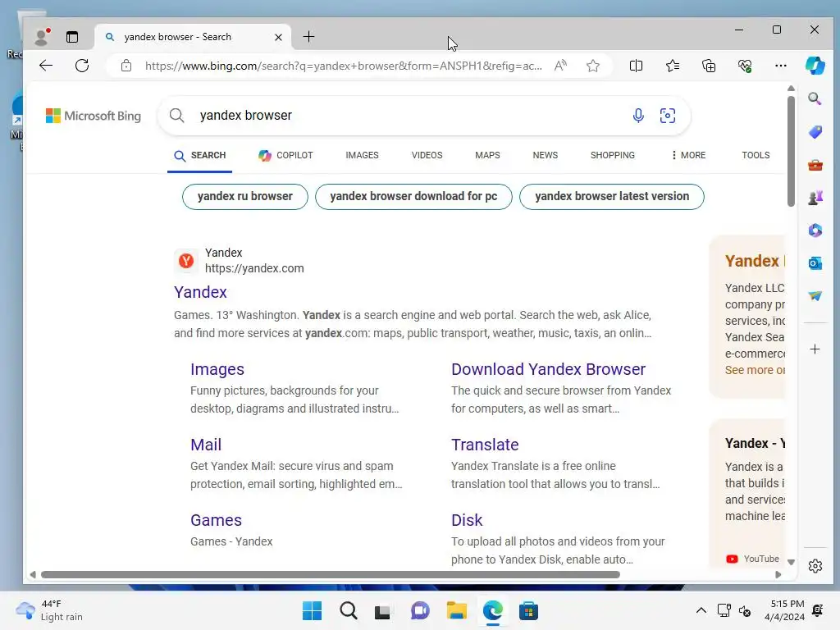The height and width of the screenshot is (630, 840).
Task: Open sidebar Microsoft 365 icon
Action: coord(815,231)
